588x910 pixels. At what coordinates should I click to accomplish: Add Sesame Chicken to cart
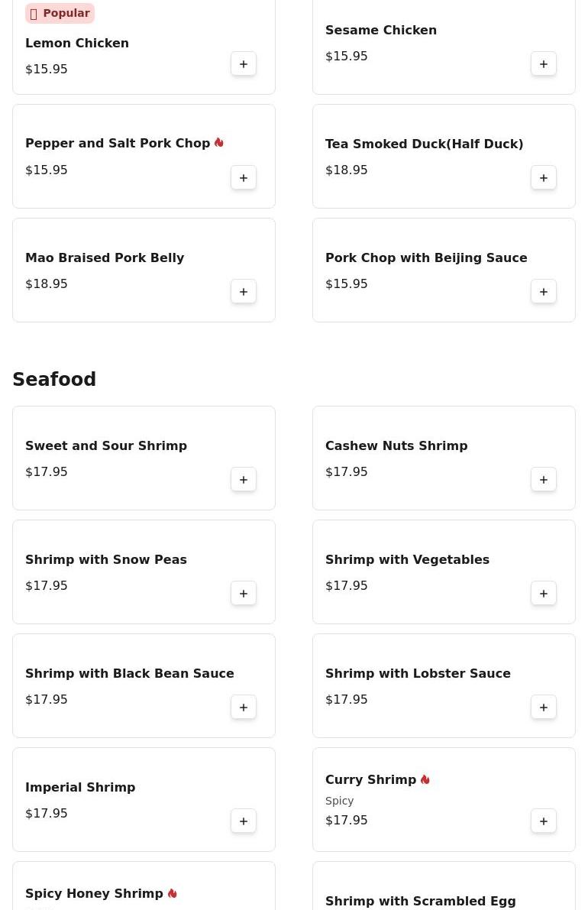pyautogui.click(x=544, y=64)
